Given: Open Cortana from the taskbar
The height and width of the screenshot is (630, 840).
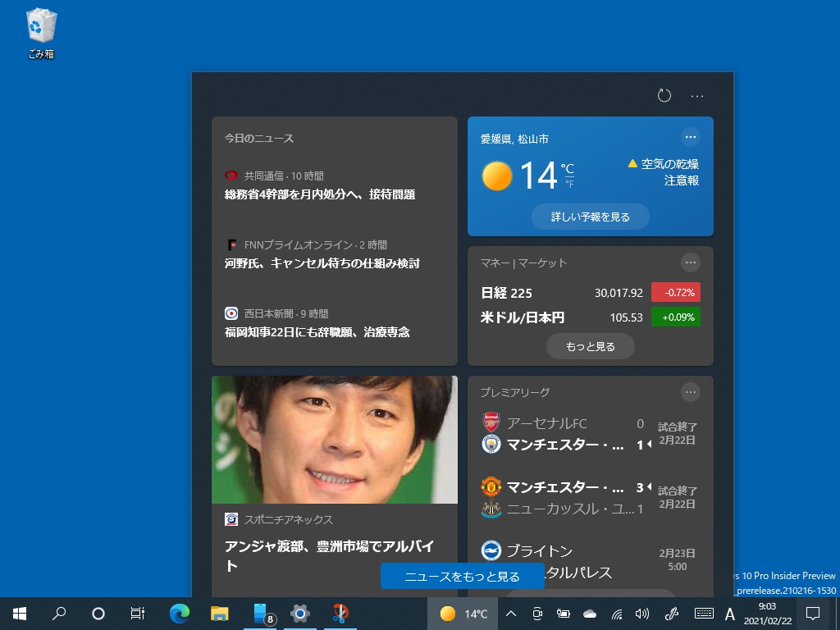Looking at the screenshot, I should [x=98, y=613].
